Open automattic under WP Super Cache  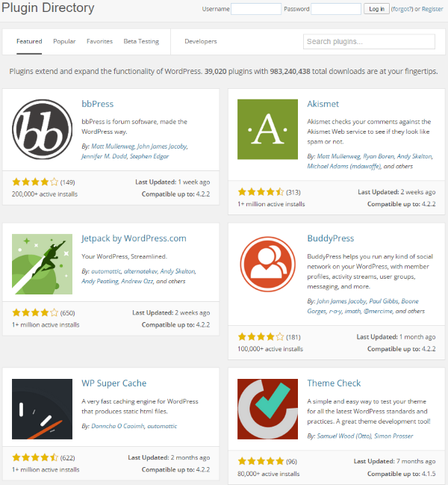162,426
